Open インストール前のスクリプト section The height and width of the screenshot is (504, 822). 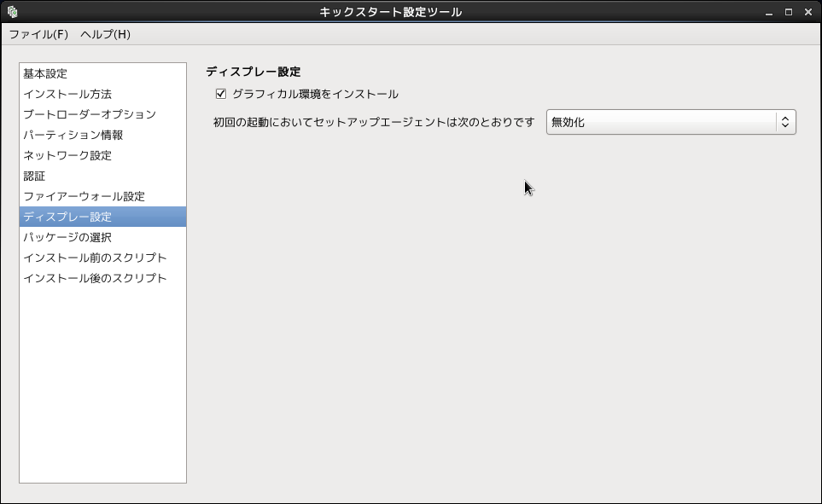pos(95,258)
